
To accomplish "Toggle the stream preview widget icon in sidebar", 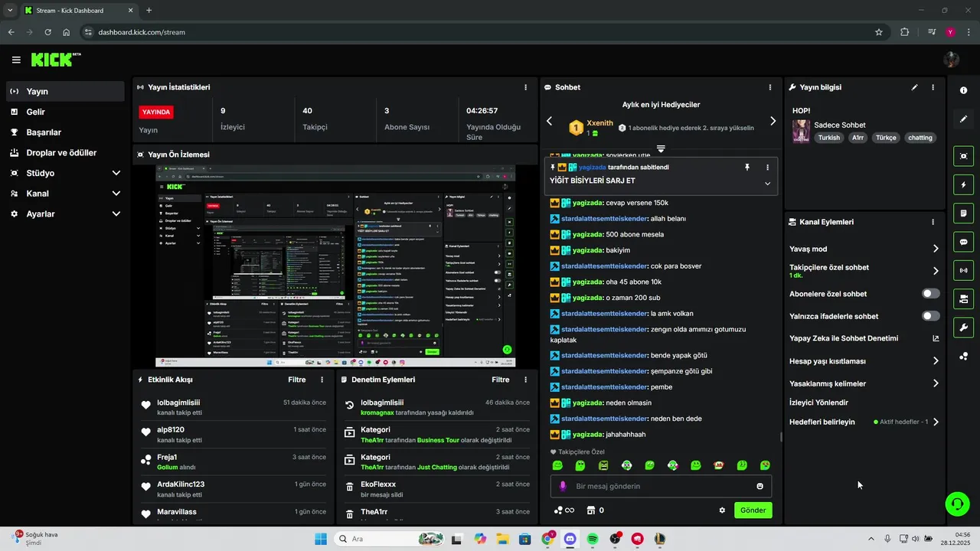I will coord(963,156).
